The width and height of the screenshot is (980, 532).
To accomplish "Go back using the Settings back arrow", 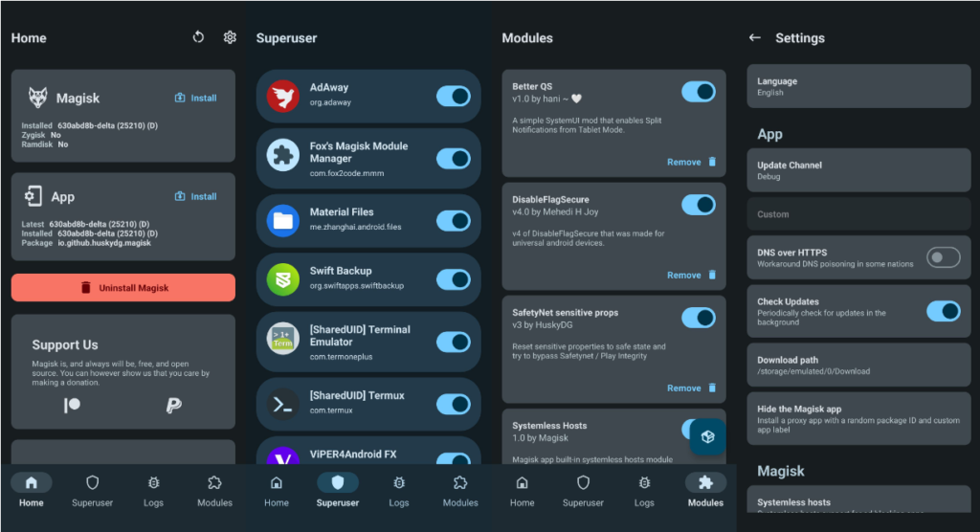I will click(755, 38).
